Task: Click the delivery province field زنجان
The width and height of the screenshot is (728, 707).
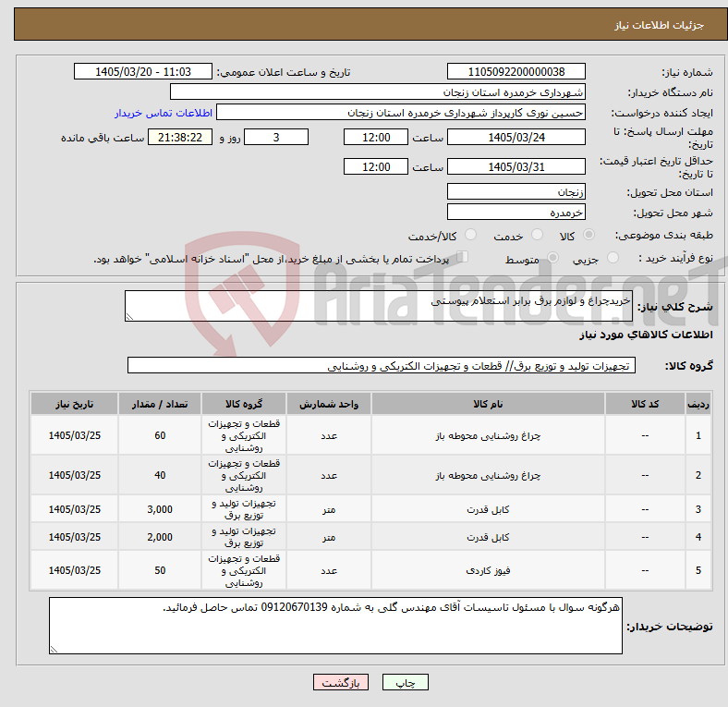Action: (x=516, y=191)
